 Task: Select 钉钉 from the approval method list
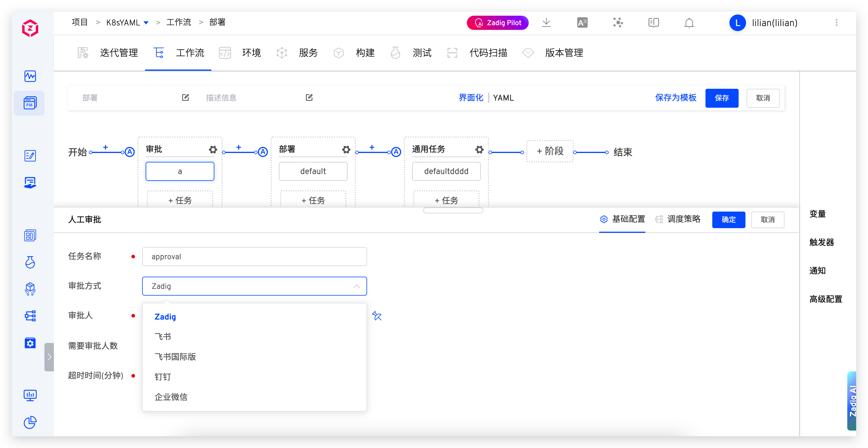coord(163,377)
